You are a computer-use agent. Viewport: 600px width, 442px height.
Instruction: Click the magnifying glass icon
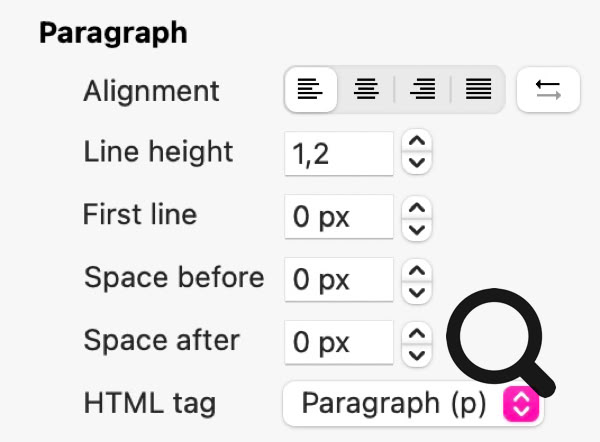(x=497, y=347)
